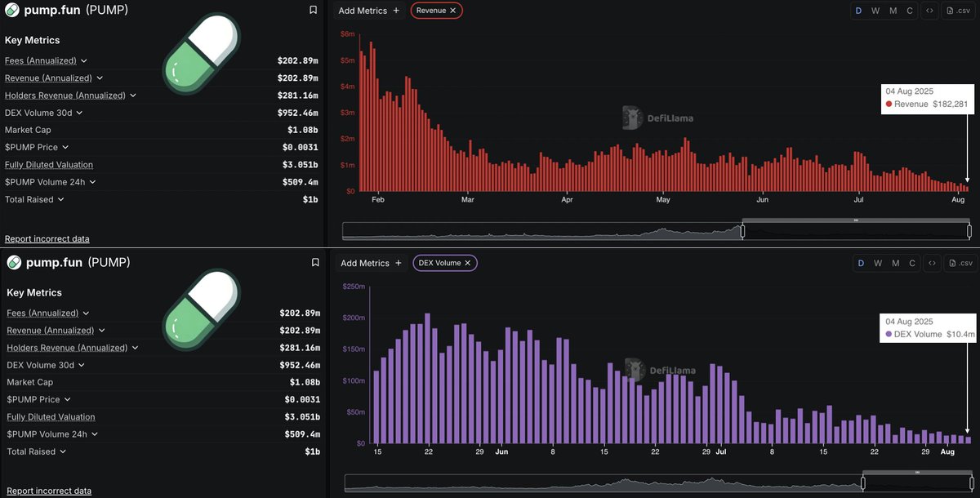The height and width of the screenshot is (498, 980).
Task: Enable Cumulative view on the Revenue chart
Action: pos(910,11)
